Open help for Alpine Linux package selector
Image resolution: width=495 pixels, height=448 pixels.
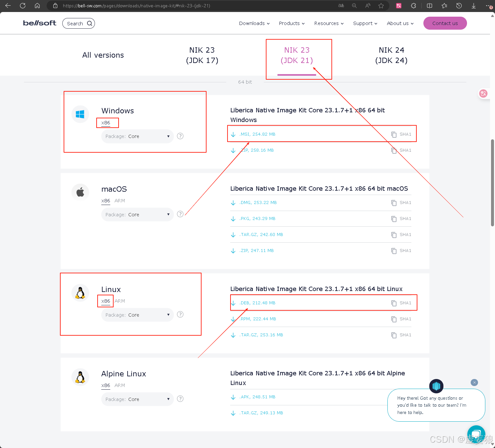180,399
